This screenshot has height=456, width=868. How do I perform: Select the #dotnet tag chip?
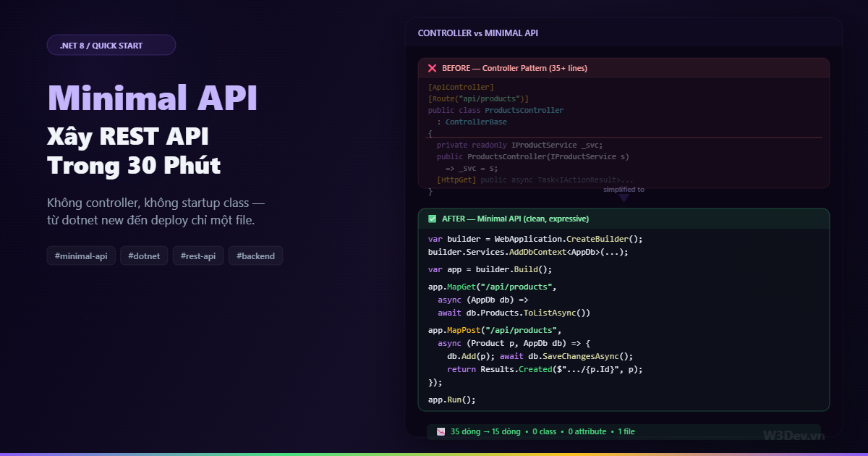click(144, 256)
